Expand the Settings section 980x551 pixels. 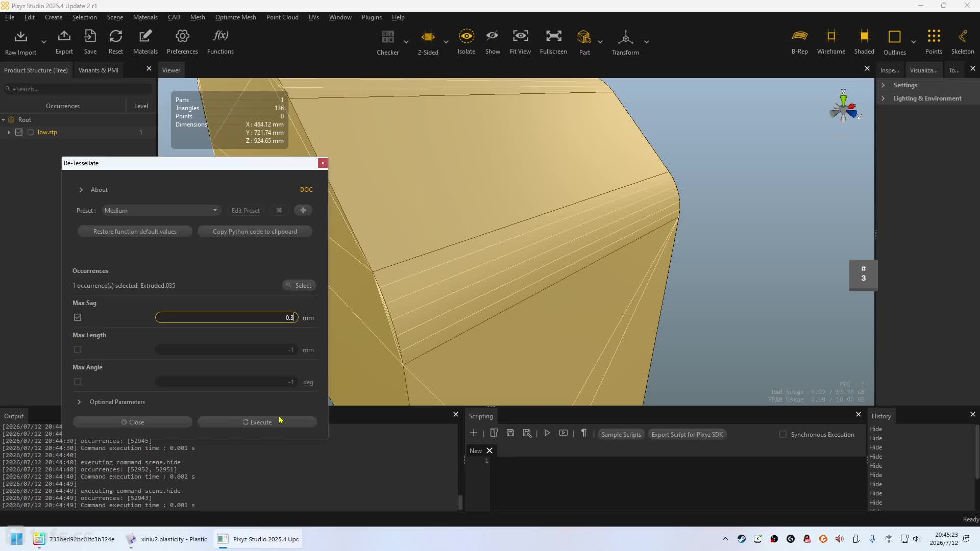click(x=883, y=85)
